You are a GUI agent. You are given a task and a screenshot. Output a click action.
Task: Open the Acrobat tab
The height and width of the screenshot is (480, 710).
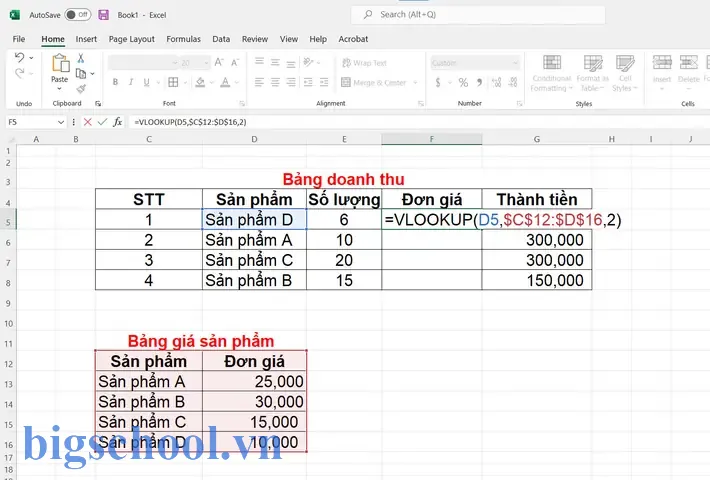point(353,39)
